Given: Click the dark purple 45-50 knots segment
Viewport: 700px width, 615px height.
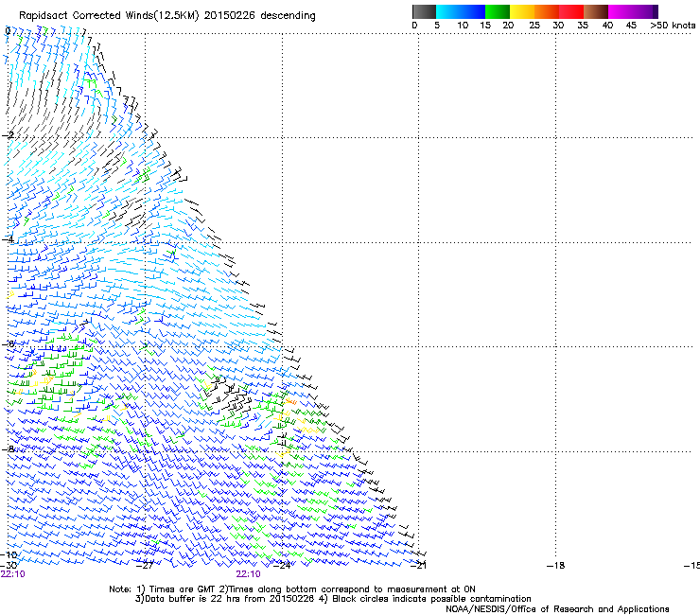Looking at the screenshot, I should [645, 11].
